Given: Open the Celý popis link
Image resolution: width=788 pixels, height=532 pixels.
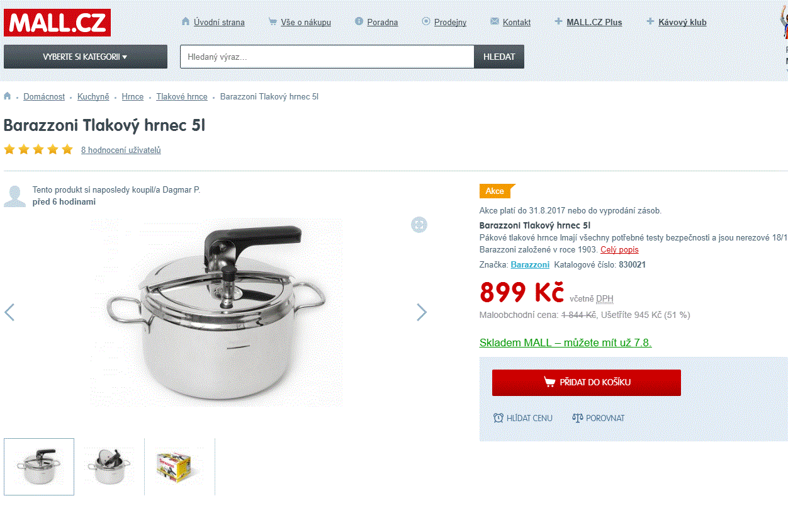Looking at the screenshot, I should (x=619, y=250).
